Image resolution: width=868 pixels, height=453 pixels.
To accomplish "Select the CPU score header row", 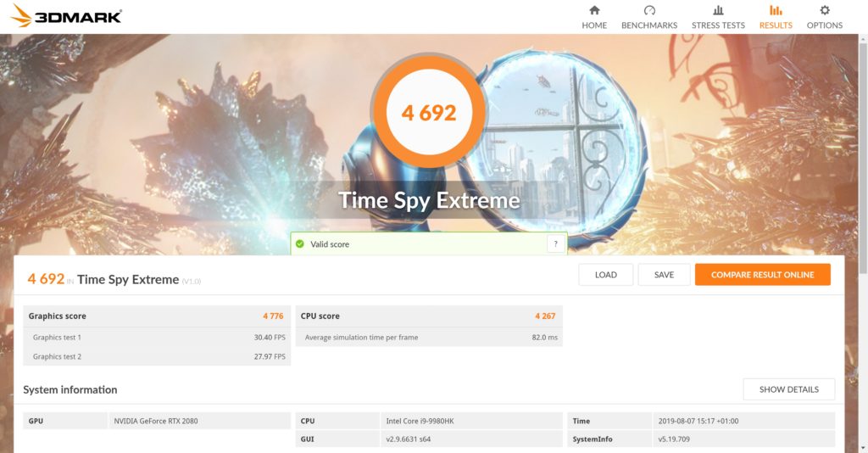I will (428, 316).
